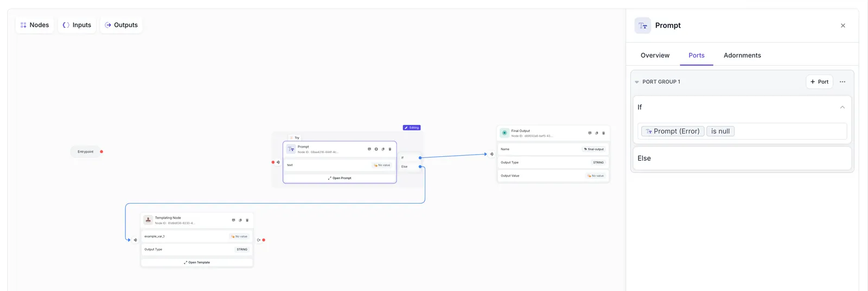Open the comment icon on Prompt node
Screen dimensions: 868x291
point(369,149)
